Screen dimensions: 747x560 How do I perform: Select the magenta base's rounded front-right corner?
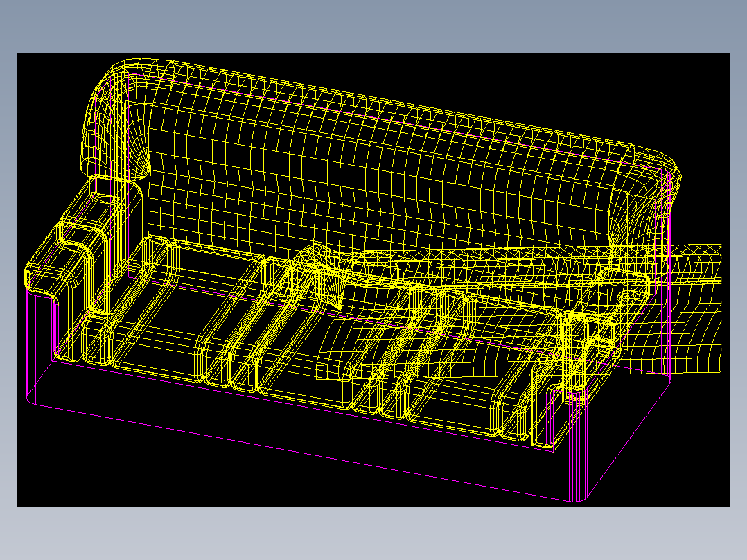pos(580,498)
